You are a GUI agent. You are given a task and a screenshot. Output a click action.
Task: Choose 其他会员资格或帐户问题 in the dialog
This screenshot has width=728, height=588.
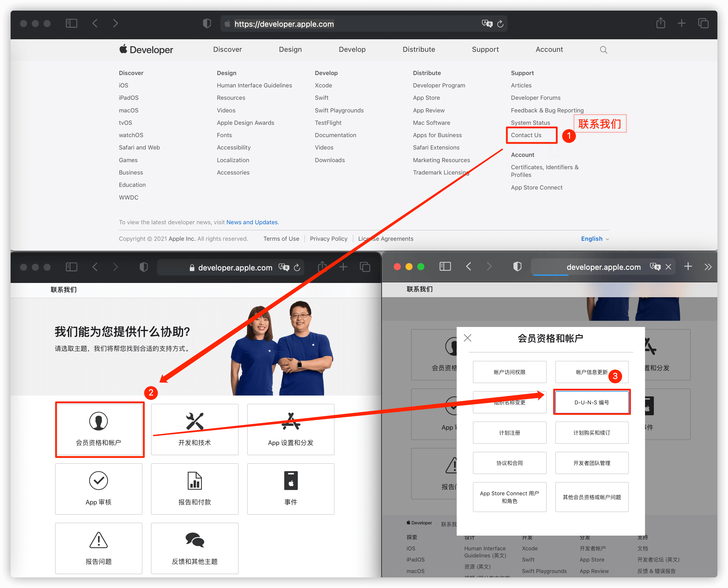(x=591, y=497)
